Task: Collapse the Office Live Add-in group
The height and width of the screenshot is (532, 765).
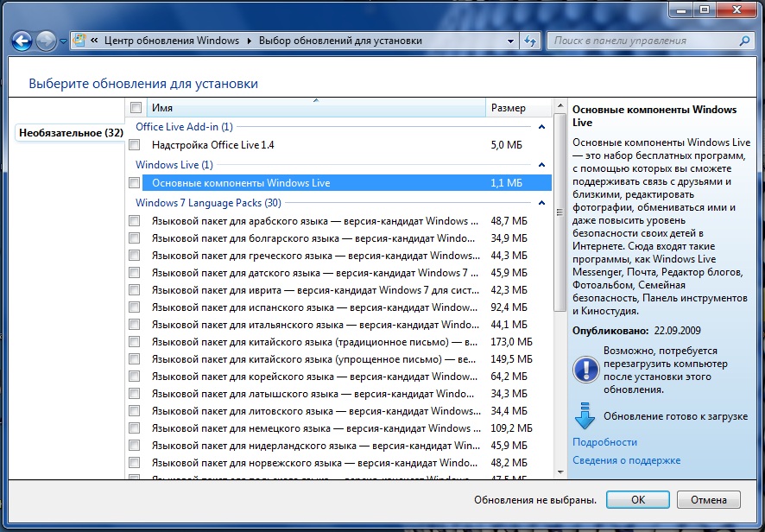Action: [x=541, y=127]
